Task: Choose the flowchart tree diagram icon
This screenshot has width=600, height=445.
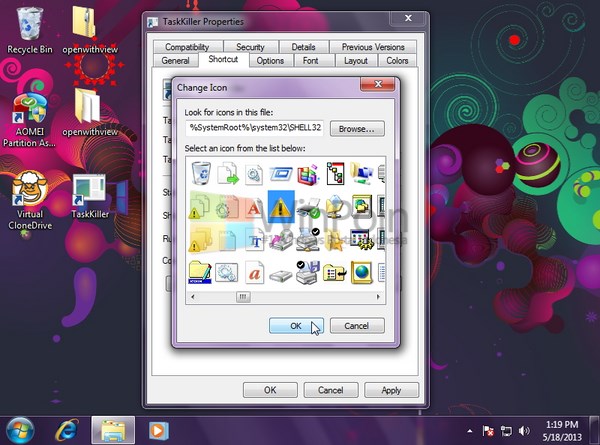Action: [335, 173]
